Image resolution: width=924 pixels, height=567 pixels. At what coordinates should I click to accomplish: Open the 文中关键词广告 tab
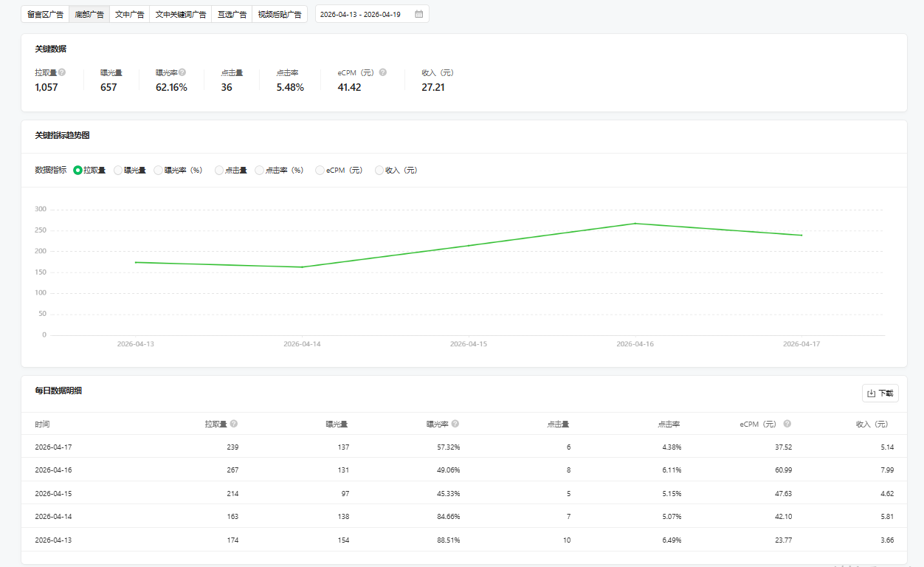[x=180, y=14]
